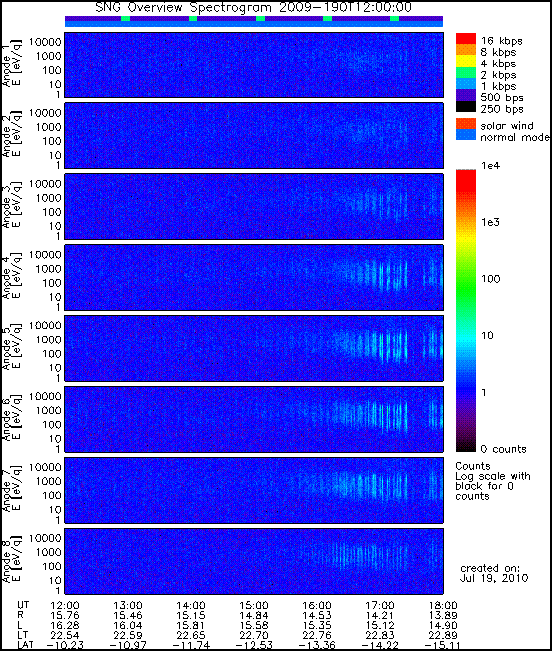Click the UT 16:00 time label
Viewport: 552px width, 651px height.
tap(317, 606)
